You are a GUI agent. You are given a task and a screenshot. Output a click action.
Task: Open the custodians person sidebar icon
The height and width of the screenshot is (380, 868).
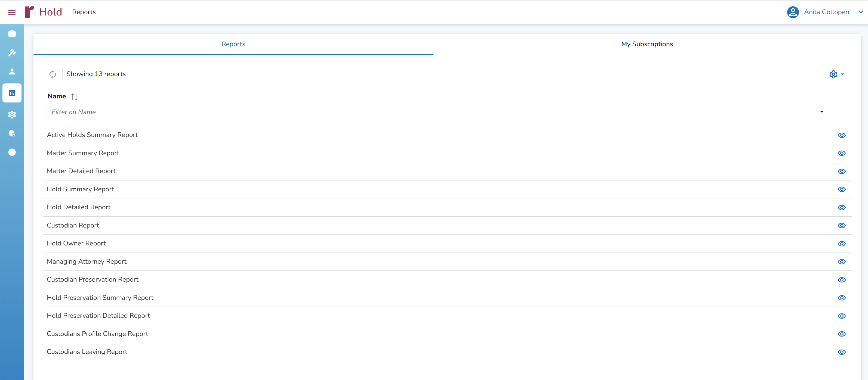(x=12, y=71)
